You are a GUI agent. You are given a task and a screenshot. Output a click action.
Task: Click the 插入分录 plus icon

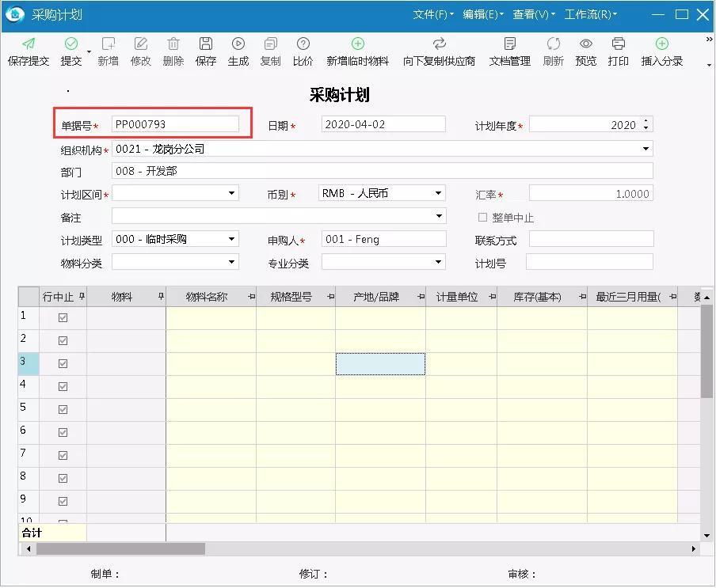point(662,44)
